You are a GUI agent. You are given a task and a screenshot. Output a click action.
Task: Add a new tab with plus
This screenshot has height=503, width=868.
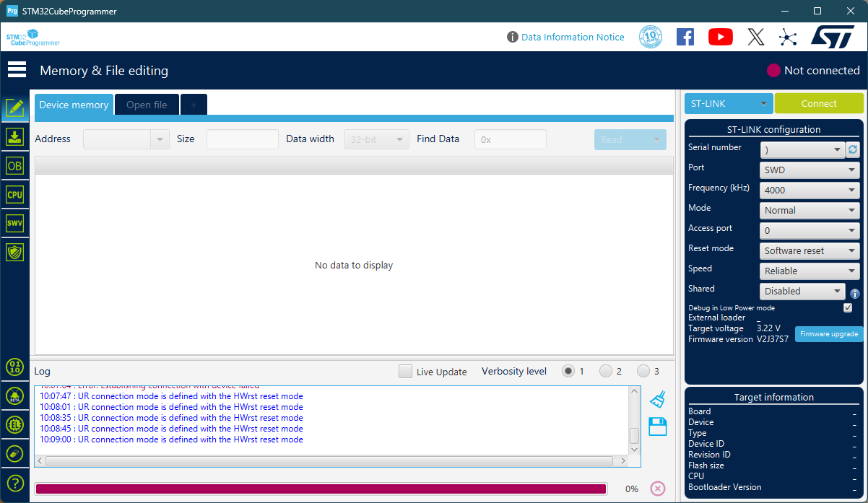pos(194,105)
